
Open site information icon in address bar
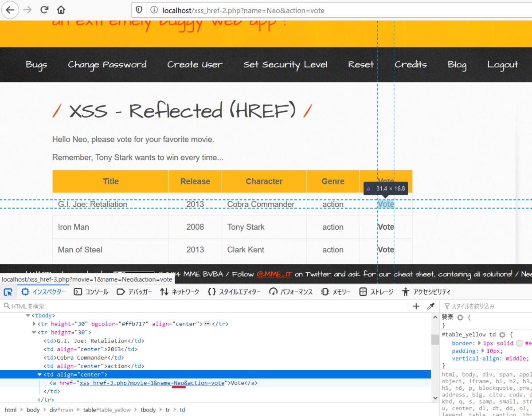point(154,10)
